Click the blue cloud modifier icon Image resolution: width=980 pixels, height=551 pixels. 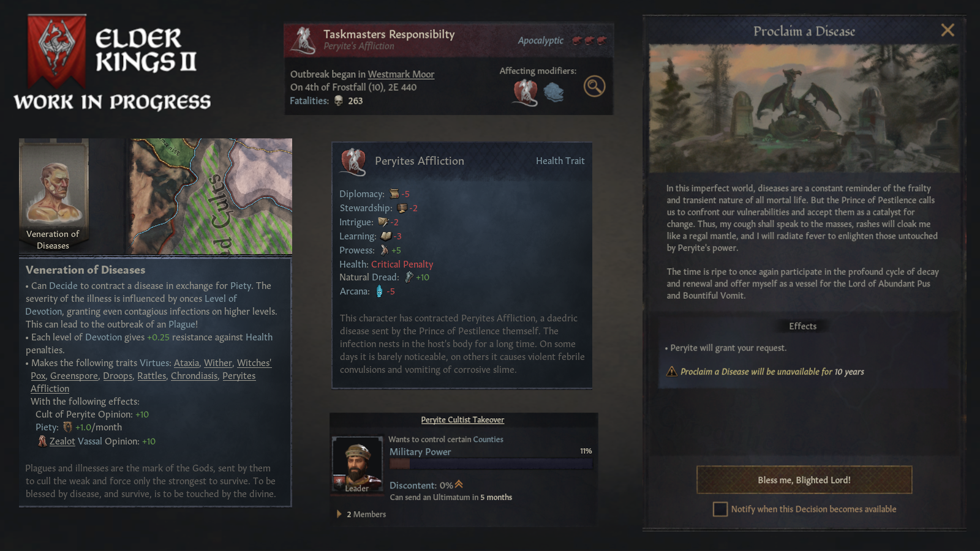click(x=554, y=92)
